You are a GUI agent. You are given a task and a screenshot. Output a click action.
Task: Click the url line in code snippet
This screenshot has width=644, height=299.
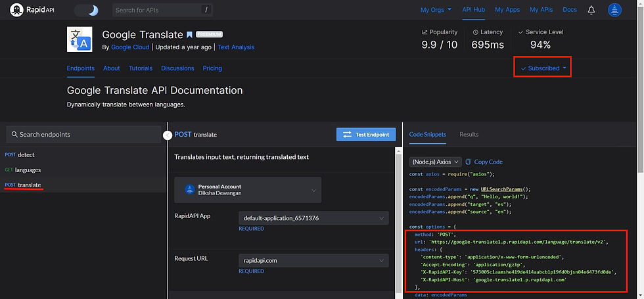click(511, 242)
